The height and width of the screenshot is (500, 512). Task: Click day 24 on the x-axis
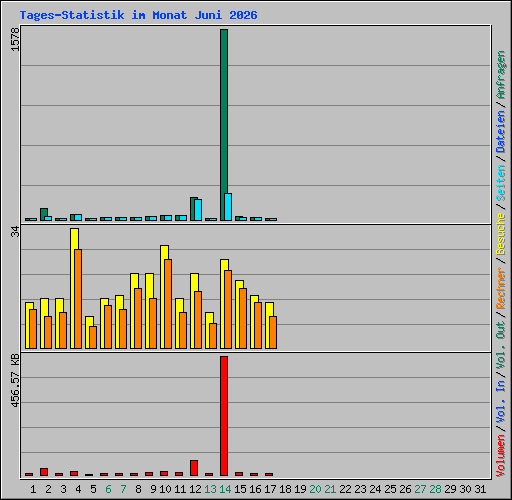375,489
